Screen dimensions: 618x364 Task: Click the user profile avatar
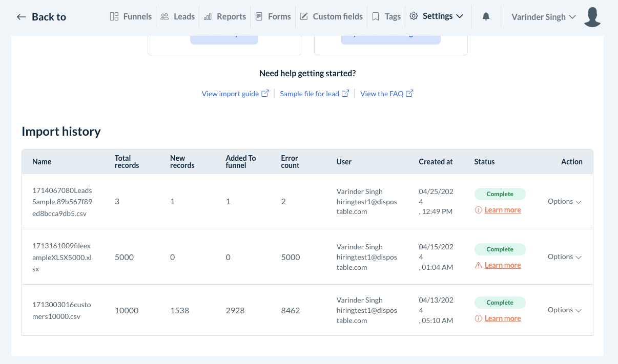pyautogui.click(x=592, y=17)
